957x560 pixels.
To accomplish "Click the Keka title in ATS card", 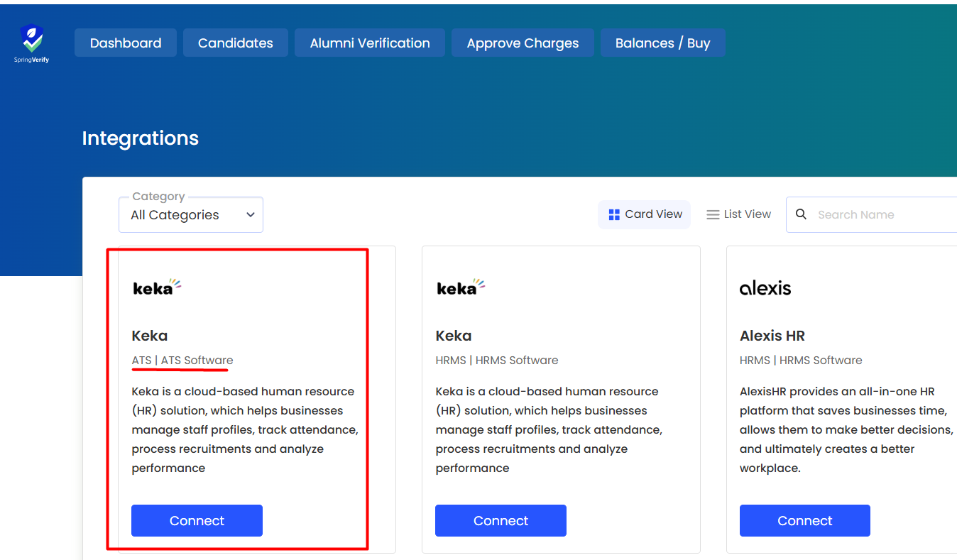I will 150,336.
